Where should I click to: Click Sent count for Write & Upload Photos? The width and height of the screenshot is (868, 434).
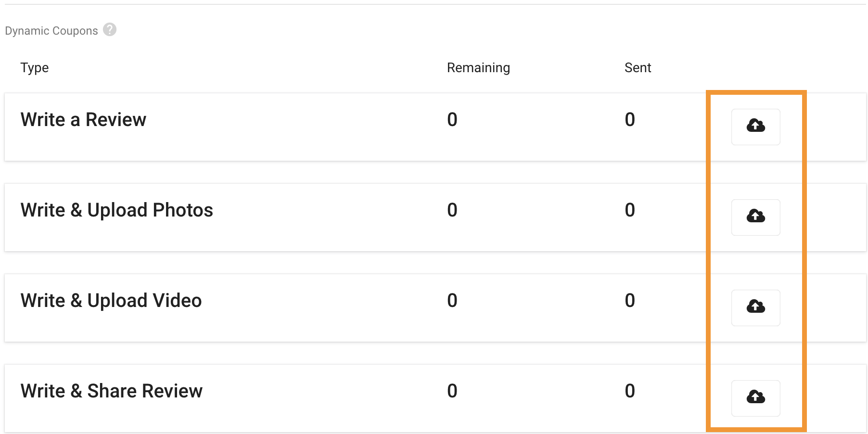coord(630,210)
